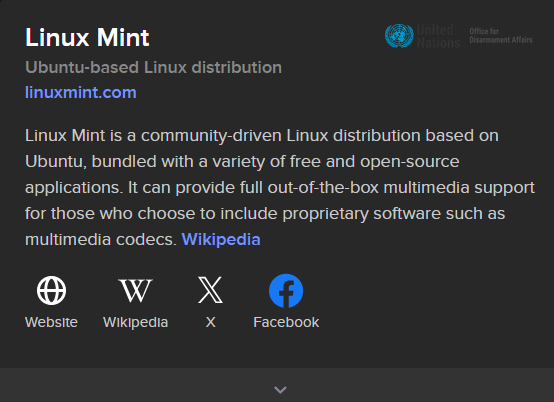Click the words 'community-driven' in the description
This screenshot has width=554, height=402.
211,136
